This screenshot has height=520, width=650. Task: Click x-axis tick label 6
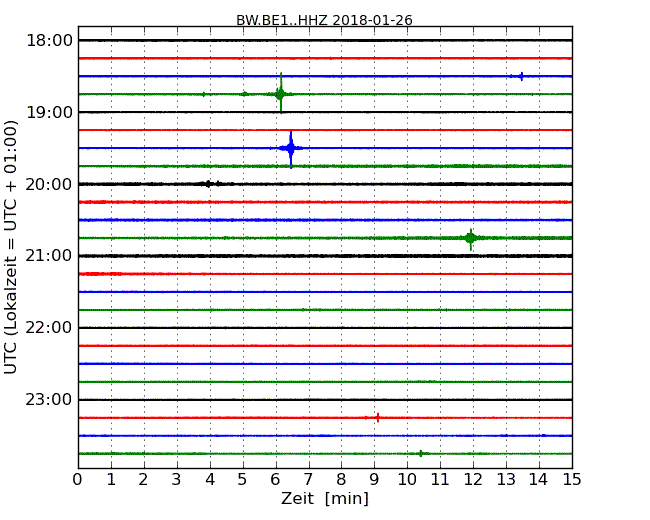(x=276, y=480)
